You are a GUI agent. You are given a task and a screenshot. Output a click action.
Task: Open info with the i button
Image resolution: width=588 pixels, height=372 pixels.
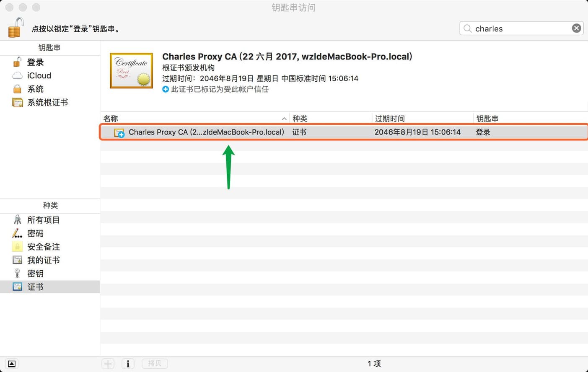(x=128, y=364)
